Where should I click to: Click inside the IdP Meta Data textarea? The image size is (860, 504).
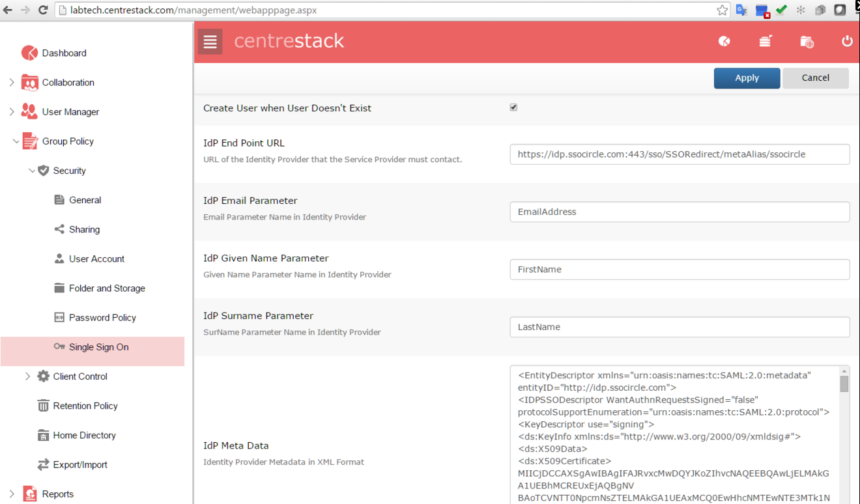674,435
